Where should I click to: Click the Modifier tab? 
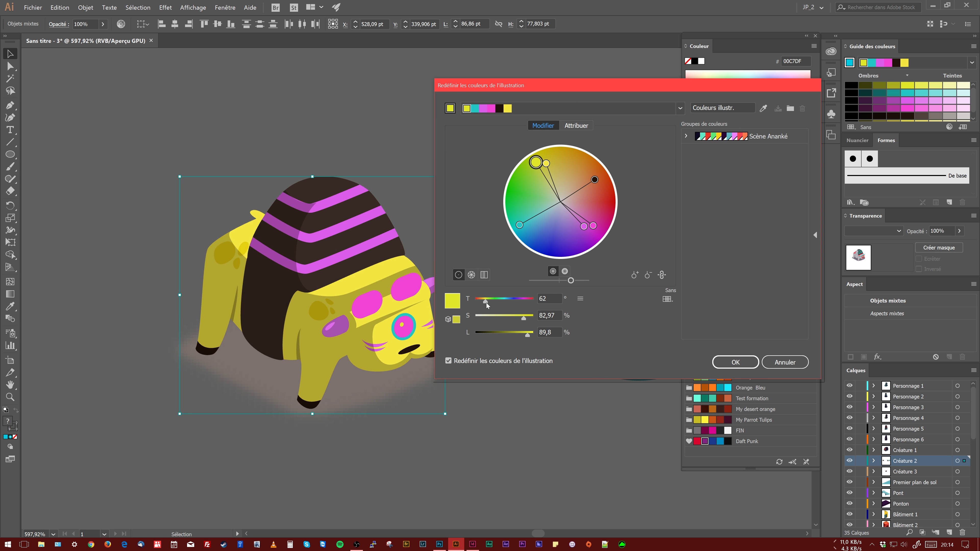[543, 125]
